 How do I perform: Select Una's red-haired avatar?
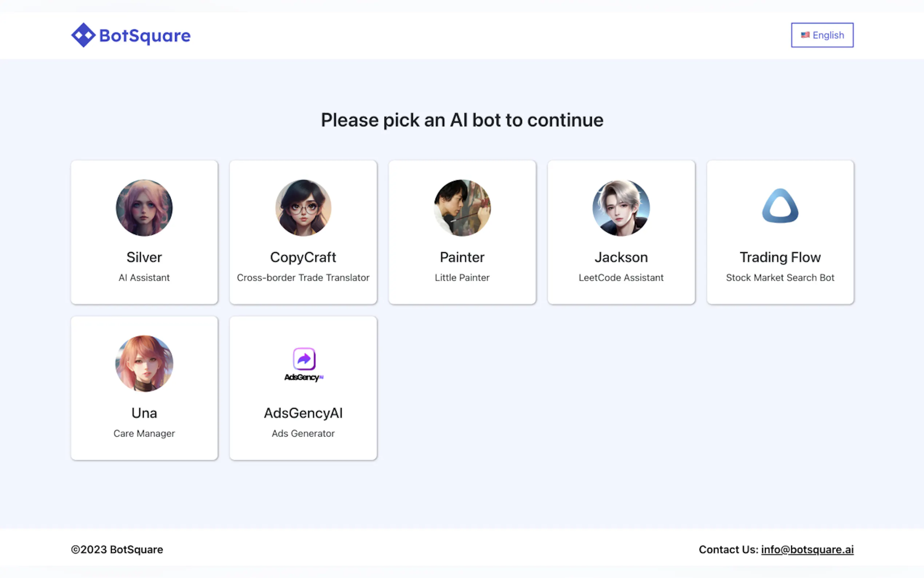point(144,364)
